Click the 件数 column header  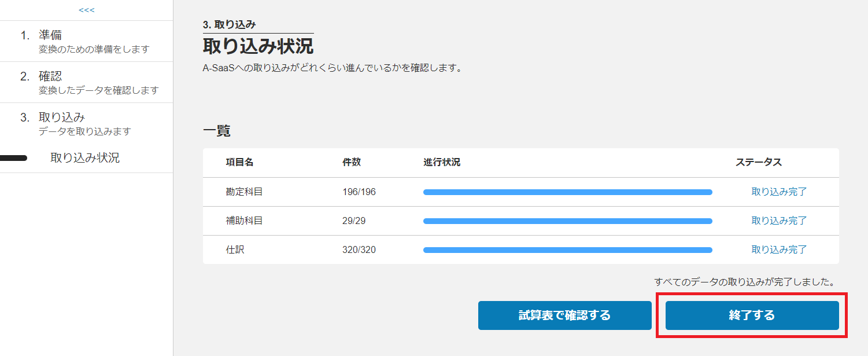click(352, 162)
